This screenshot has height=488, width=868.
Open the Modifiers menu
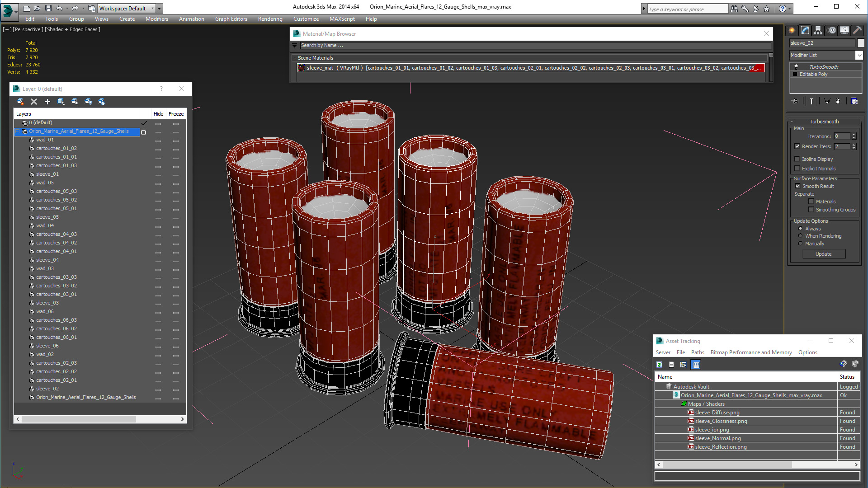pos(156,19)
